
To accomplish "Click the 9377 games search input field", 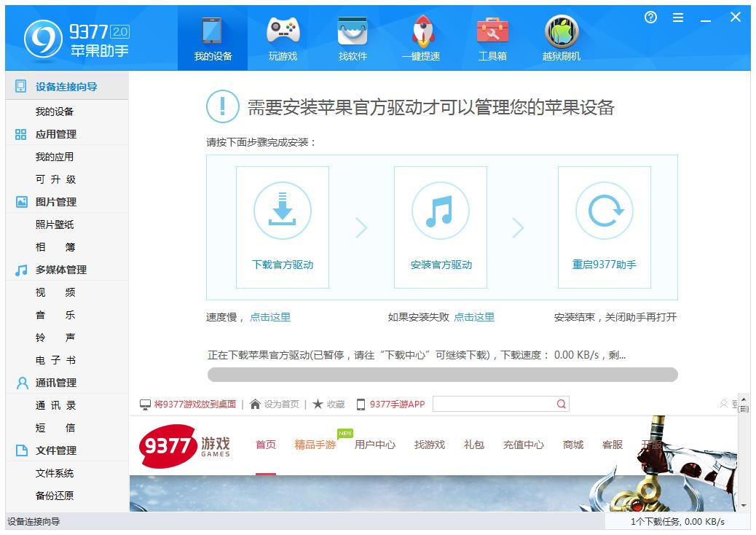I will tap(494, 404).
